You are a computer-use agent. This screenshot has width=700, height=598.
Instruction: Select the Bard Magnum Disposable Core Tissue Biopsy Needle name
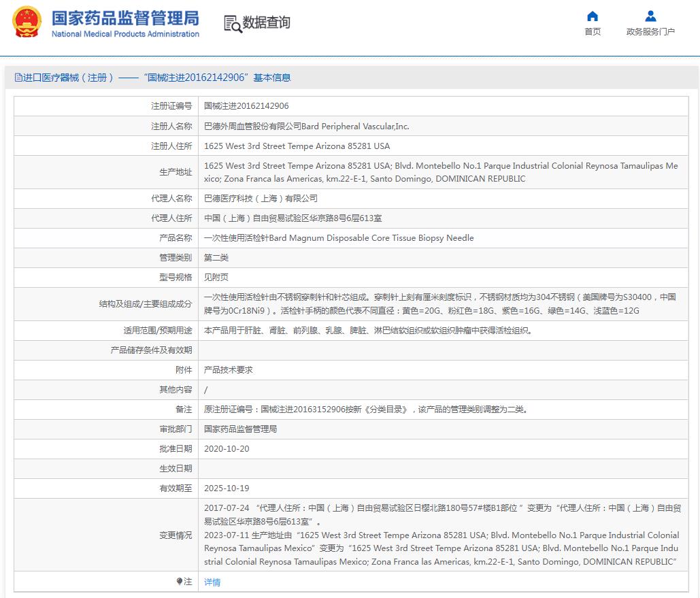coord(339,238)
